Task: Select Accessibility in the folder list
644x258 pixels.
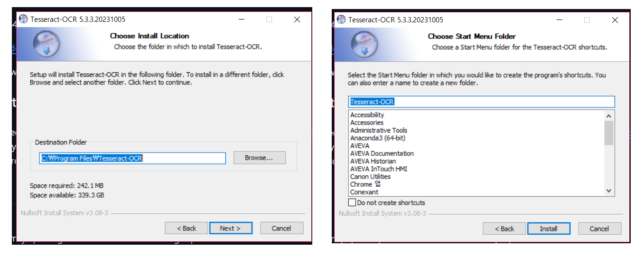Action: pyautogui.click(x=367, y=115)
